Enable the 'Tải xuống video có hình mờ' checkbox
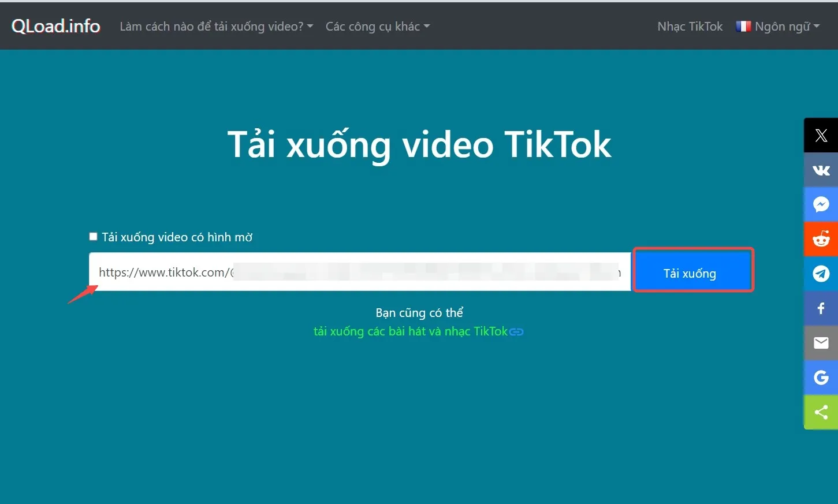Image resolution: width=838 pixels, height=504 pixels. [93, 237]
